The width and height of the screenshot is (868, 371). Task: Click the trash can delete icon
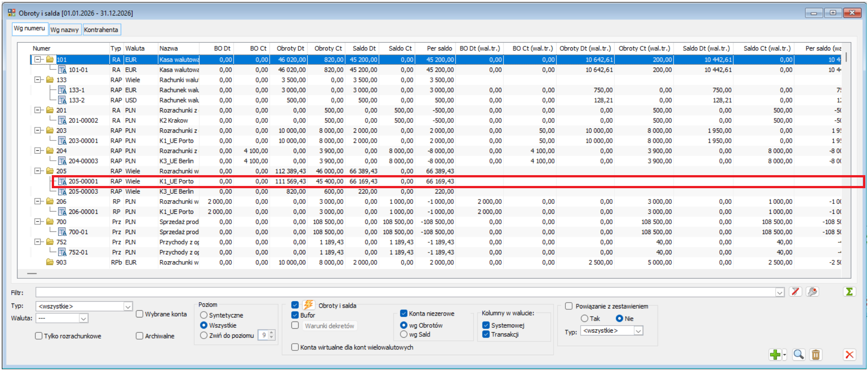[816, 355]
